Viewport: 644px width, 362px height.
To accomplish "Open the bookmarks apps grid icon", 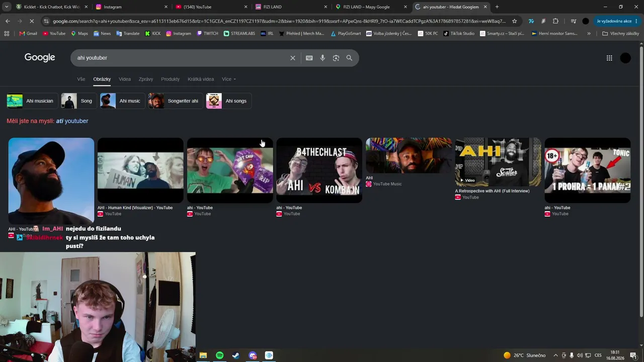I will point(7,34).
